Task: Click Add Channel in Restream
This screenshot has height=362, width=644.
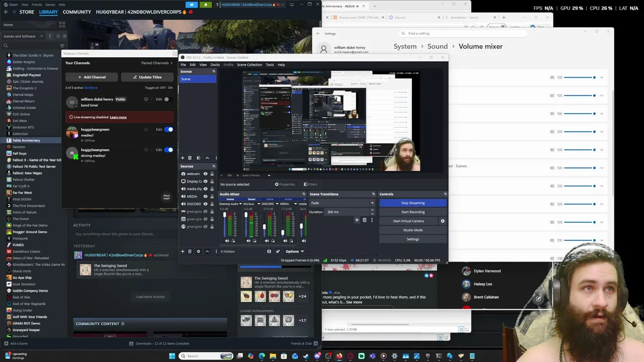Action: pos(92,77)
